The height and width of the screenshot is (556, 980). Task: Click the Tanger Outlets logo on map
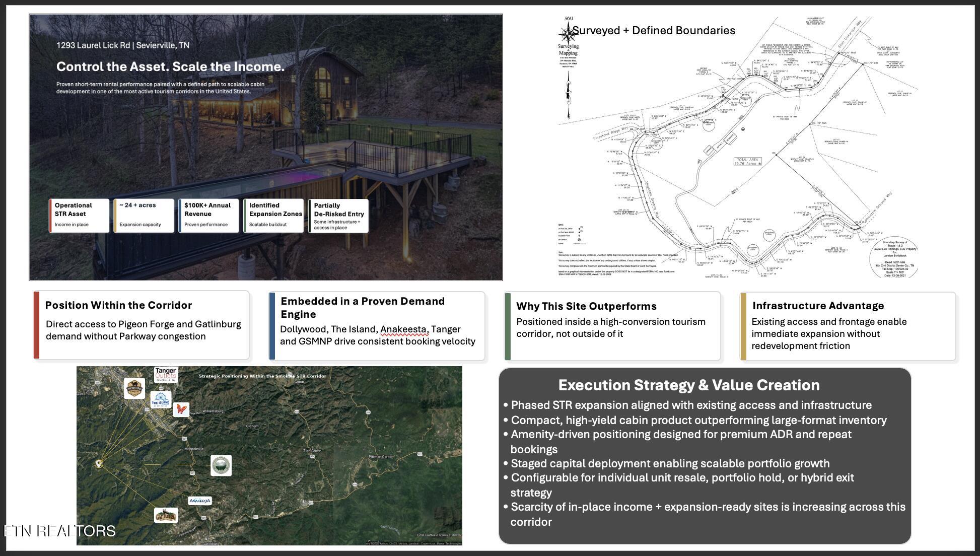pos(166,375)
